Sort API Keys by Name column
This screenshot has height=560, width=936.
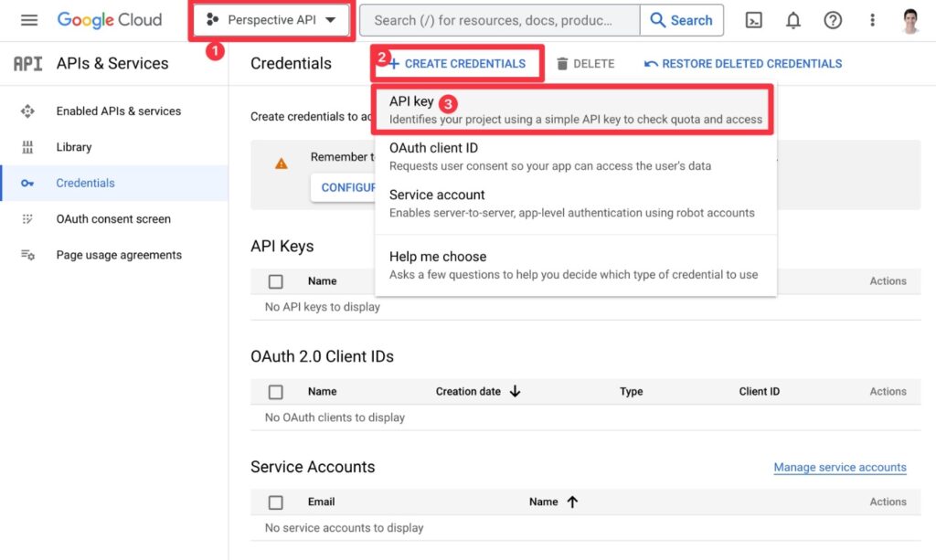point(323,280)
